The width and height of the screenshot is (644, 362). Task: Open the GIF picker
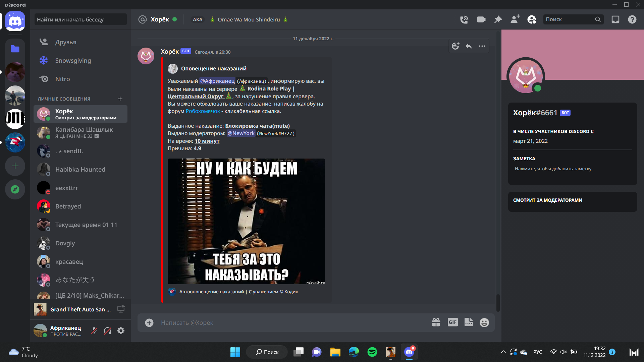tap(452, 322)
